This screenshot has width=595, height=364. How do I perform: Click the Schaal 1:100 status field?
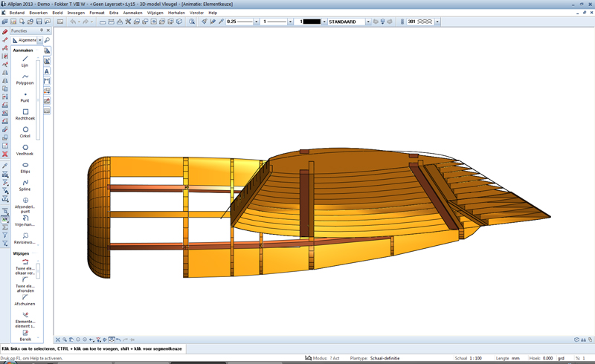tap(469, 358)
